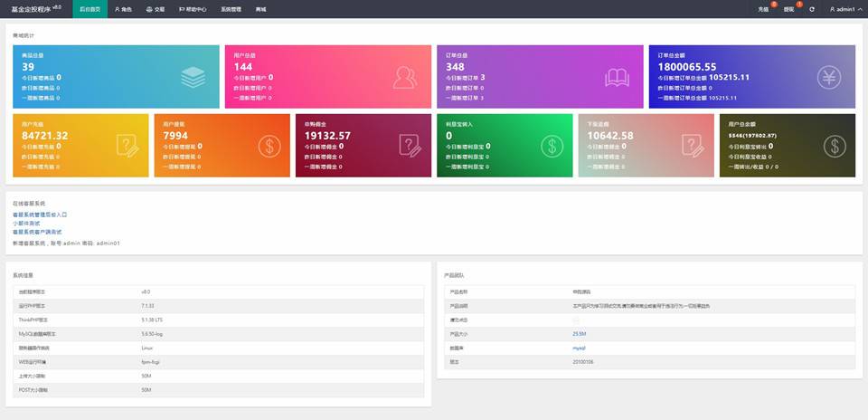Open the 后台首页 tab
The width and height of the screenshot is (868, 420).
click(90, 9)
